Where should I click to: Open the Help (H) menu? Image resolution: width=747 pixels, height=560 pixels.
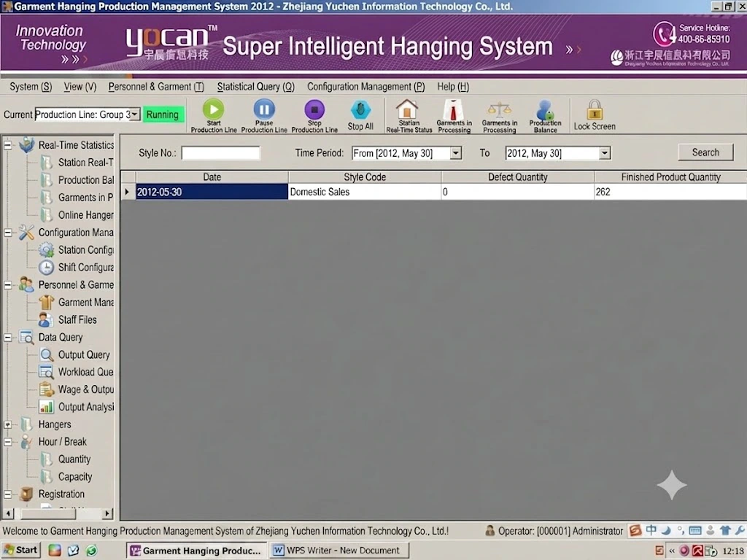pos(453,87)
